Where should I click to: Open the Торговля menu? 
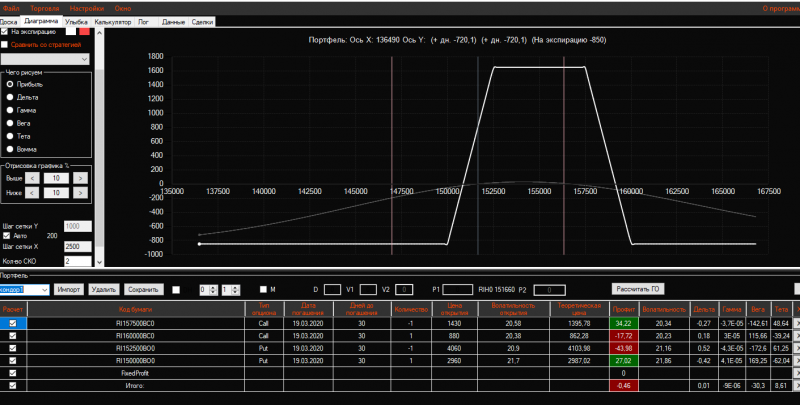click(x=44, y=8)
